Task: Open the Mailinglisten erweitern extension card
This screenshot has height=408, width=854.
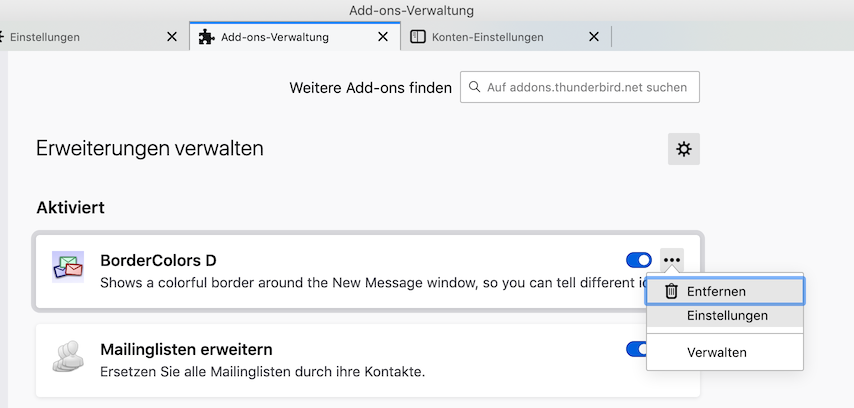Action: [300, 360]
